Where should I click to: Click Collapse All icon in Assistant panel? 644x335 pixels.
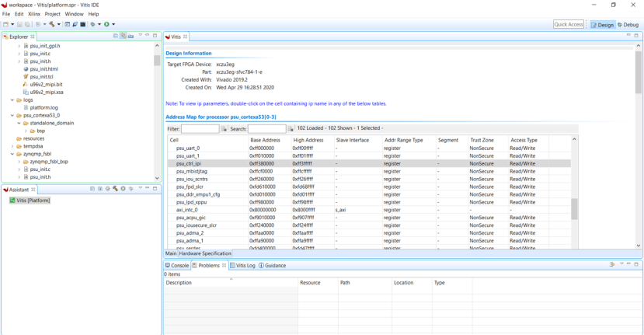coord(92,189)
